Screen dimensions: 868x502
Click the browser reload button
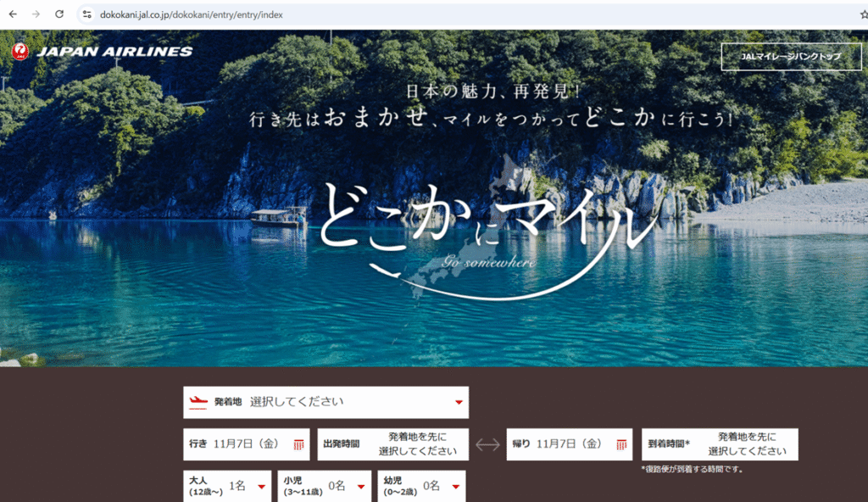click(x=59, y=14)
